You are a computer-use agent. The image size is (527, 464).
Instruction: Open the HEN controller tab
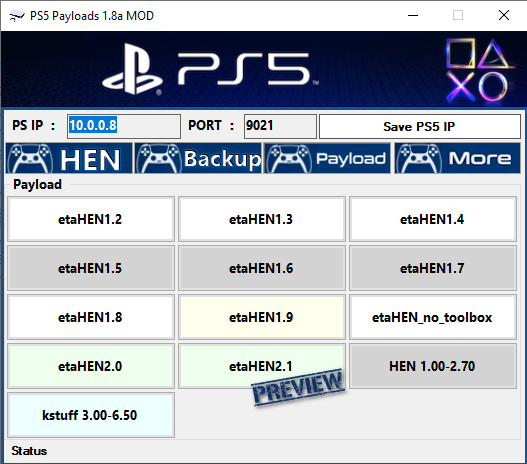point(69,158)
